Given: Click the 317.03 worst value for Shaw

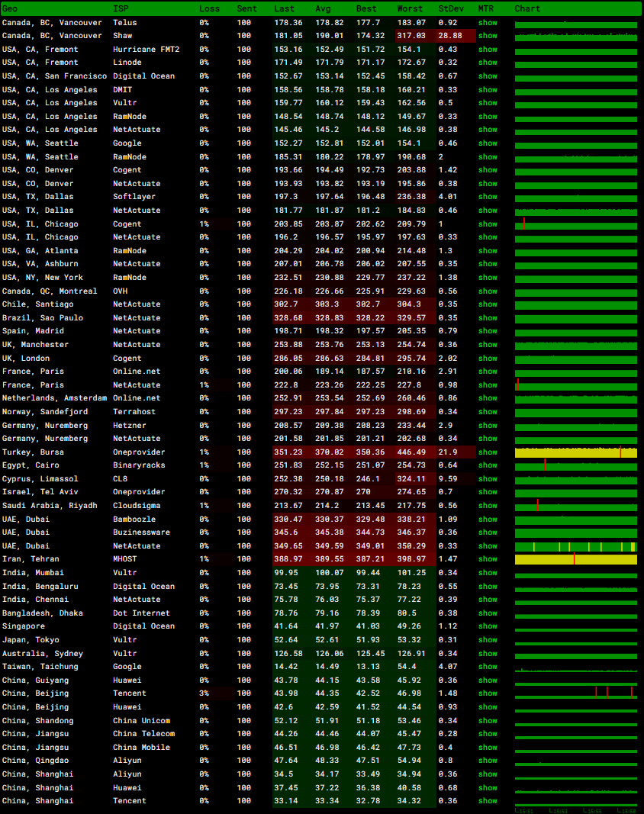Looking at the screenshot, I should click(x=411, y=36).
